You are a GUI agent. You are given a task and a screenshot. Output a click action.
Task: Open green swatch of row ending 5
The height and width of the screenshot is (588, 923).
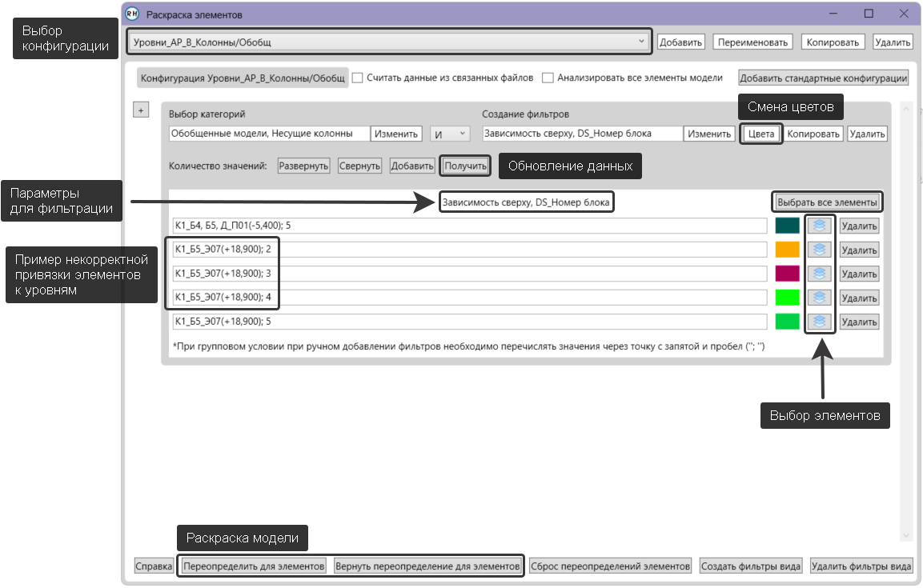[x=788, y=322]
